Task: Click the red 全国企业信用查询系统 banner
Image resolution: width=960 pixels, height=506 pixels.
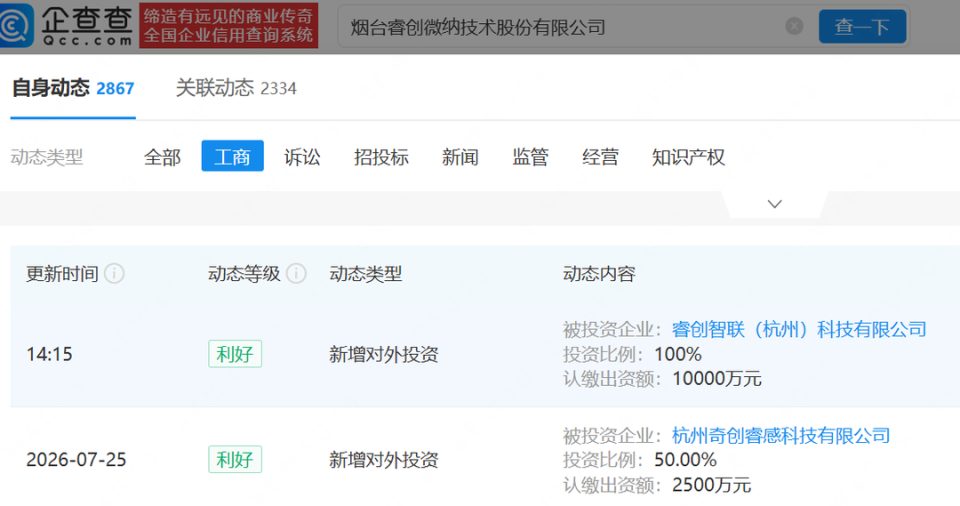Action: click(x=228, y=26)
